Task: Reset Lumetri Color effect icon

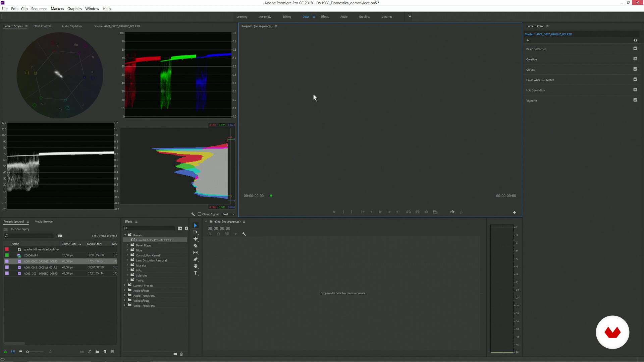Action: 635,40
